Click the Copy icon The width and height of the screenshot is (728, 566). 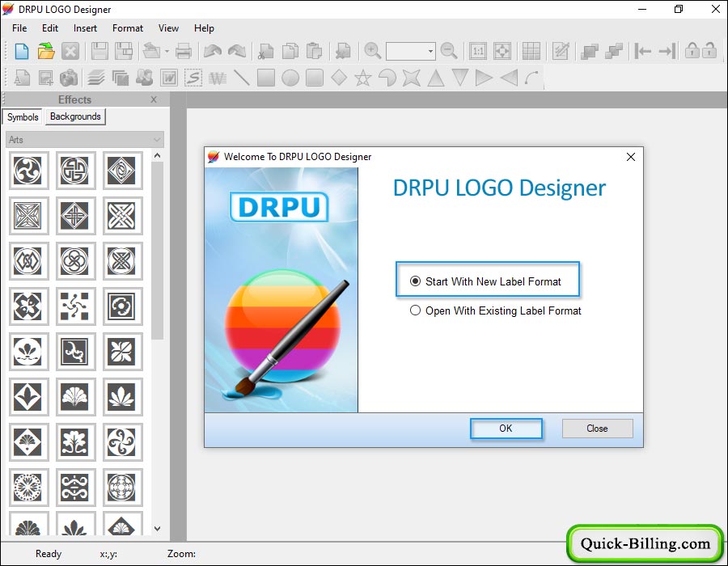290,51
